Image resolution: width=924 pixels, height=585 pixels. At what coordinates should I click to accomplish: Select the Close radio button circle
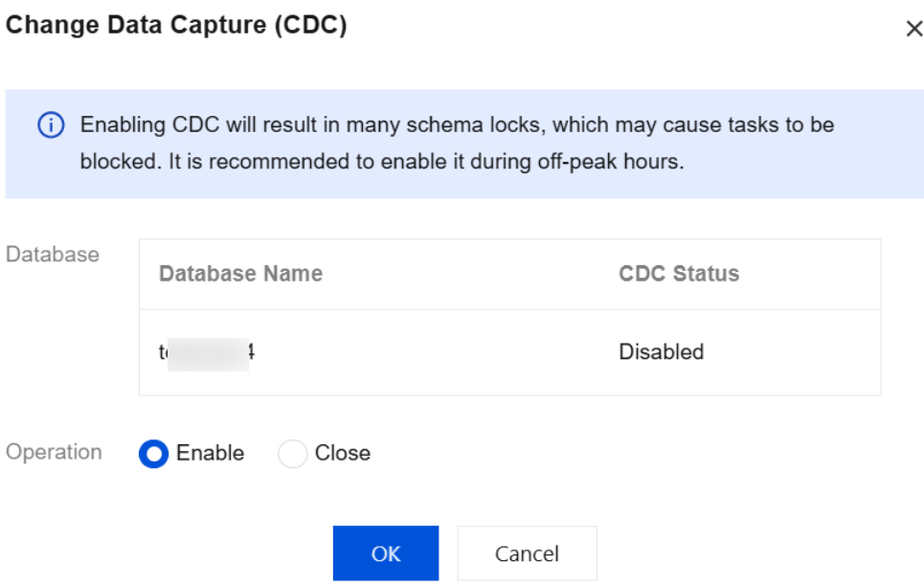point(292,454)
